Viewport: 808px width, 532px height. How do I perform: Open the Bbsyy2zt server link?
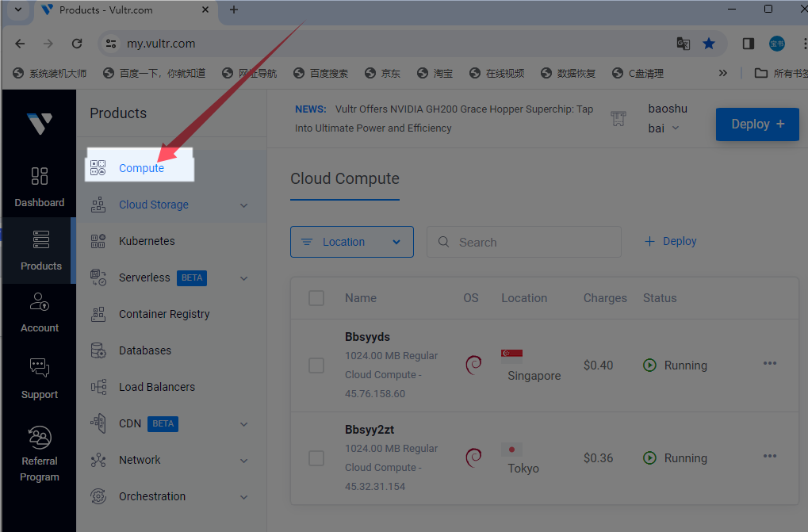[x=370, y=430]
